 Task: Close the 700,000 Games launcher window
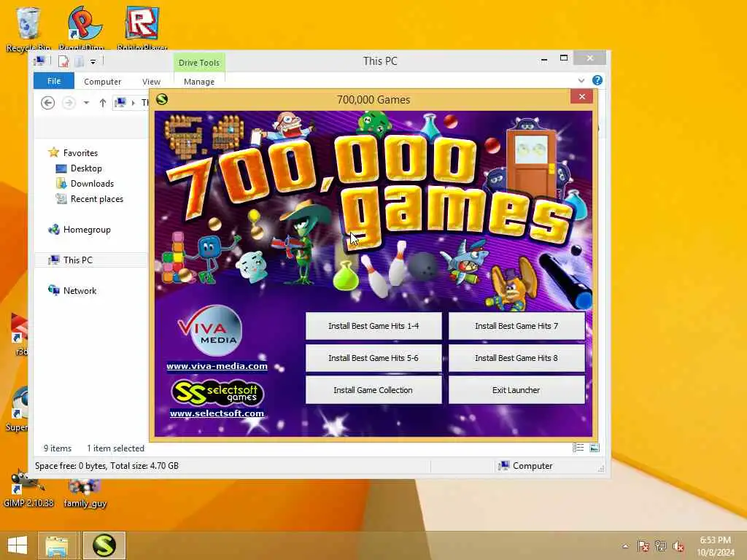pyautogui.click(x=581, y=97)
